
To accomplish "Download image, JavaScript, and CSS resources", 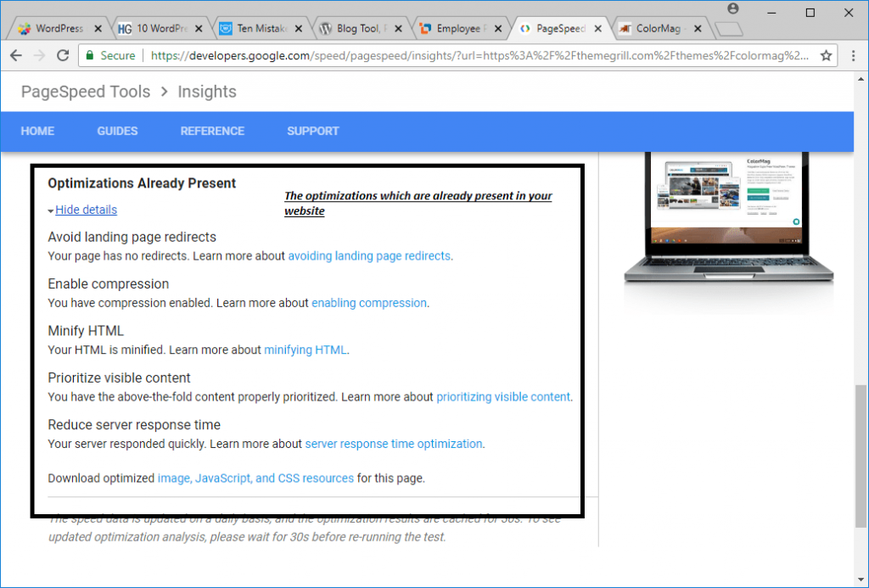I will click(x=255, y=479).
